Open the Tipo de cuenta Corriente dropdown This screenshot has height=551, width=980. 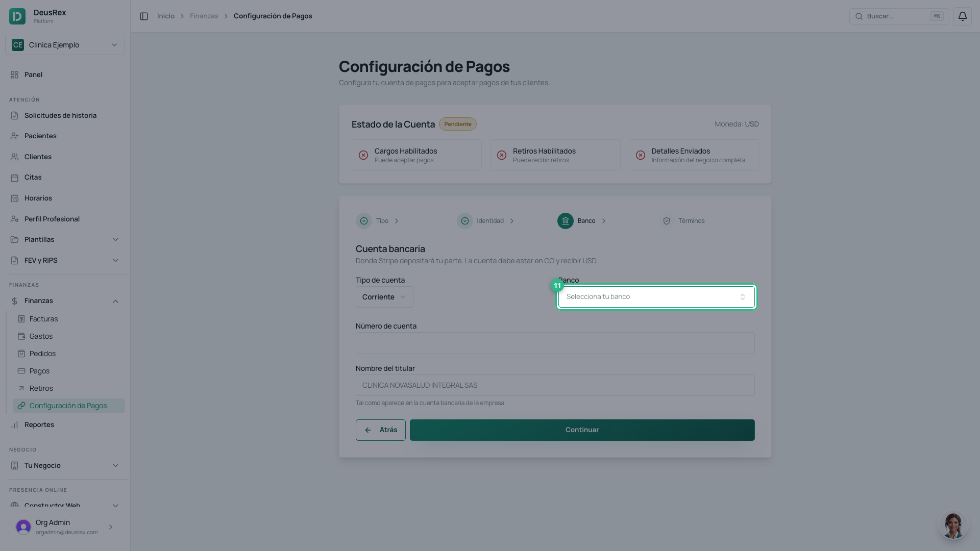click(384, 297)
